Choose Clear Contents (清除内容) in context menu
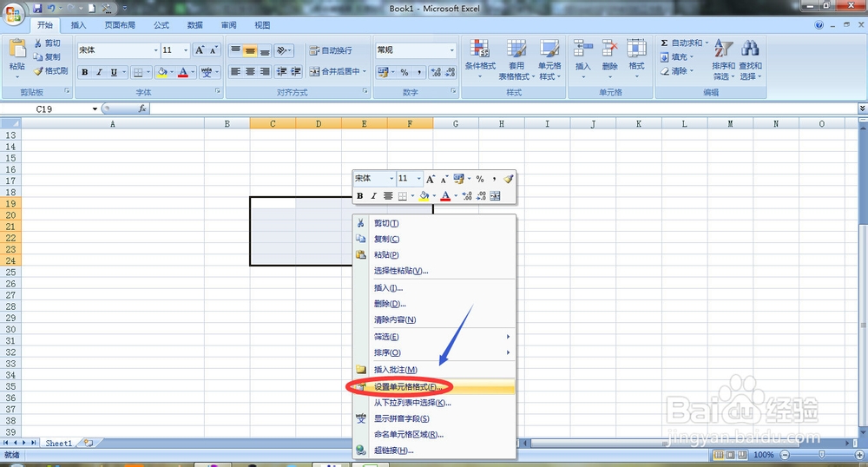The width and height of the screenshot is (868, 467). tap(435, 319)
